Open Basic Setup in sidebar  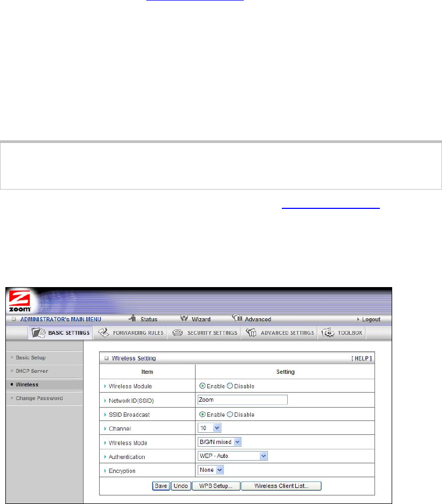point(31,357)
